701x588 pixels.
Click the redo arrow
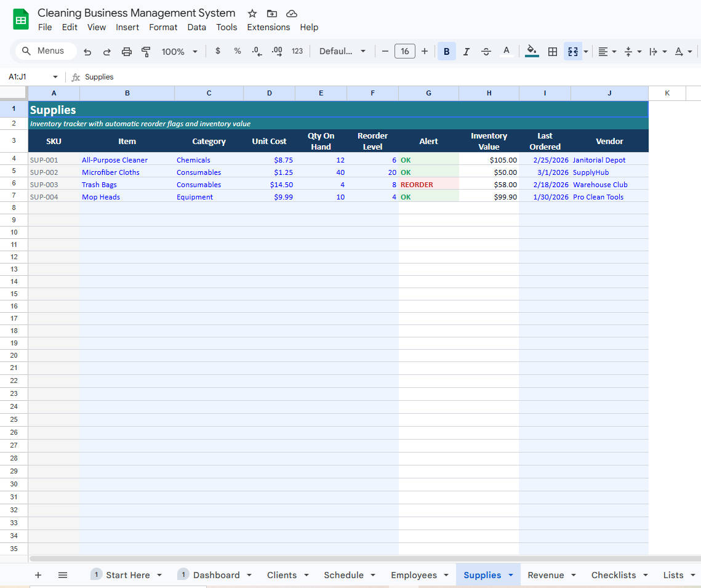coord(107,52)
